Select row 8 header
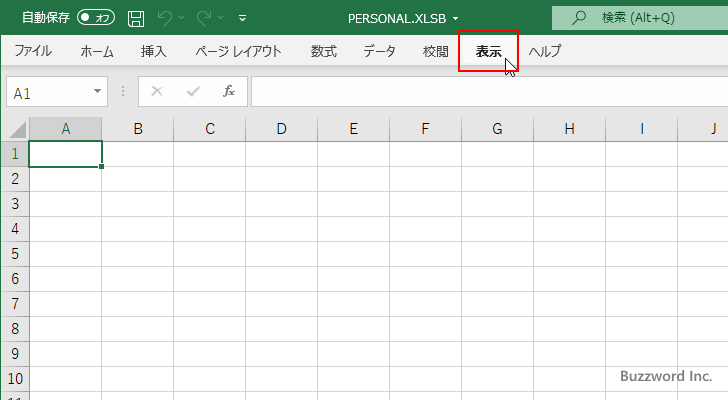This screenshot has height=400, width=728. [x=15, y=329]
